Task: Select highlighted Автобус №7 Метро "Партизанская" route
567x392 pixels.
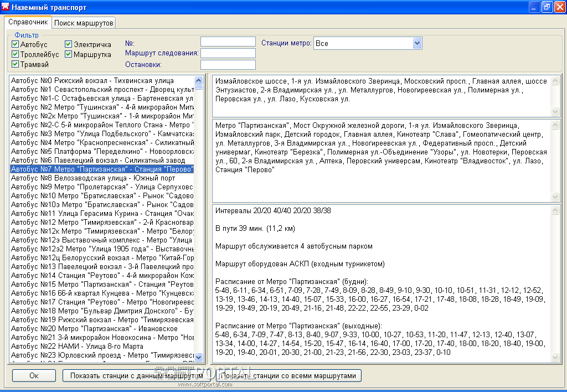Action: tap(102, 169)
